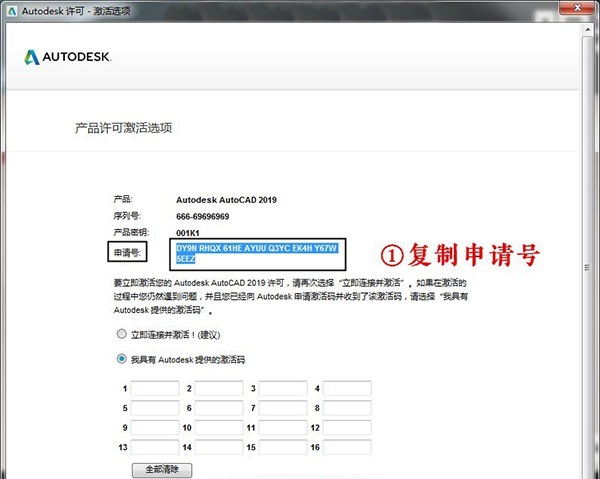Click the product key 001K1
Viewport: 600px width, 479px height.
[x=188, y=233]
